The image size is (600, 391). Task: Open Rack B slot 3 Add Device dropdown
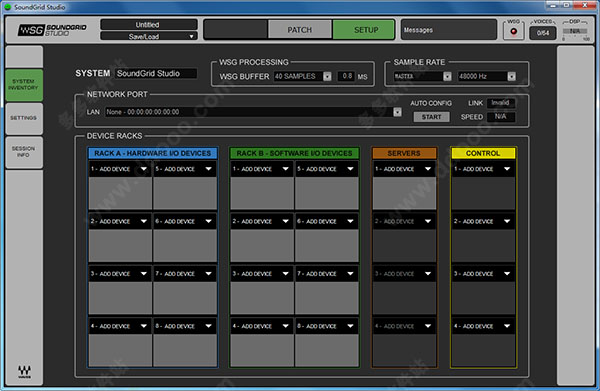[x=261, y=274]
